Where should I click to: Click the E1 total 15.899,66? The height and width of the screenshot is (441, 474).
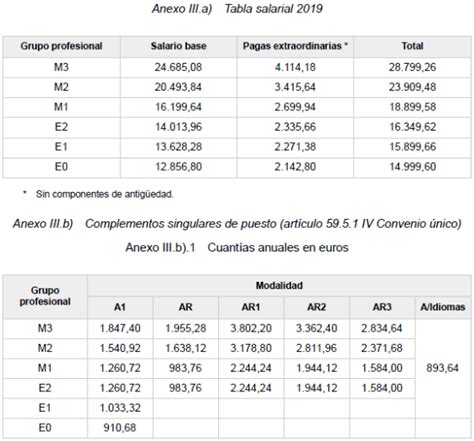412,147
